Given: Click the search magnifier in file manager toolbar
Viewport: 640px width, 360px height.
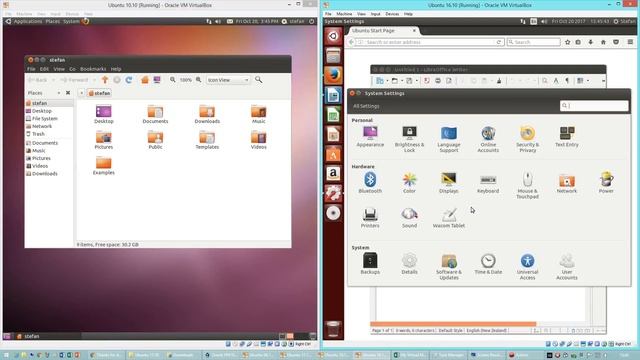Looking at the screenshot, I should (x=258, y=80).
